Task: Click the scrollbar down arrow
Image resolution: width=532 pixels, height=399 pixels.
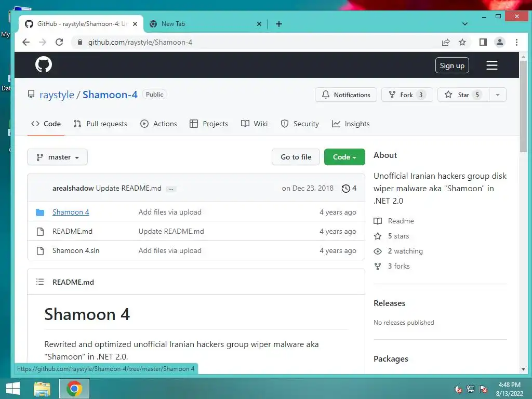Action: (523, 369)
